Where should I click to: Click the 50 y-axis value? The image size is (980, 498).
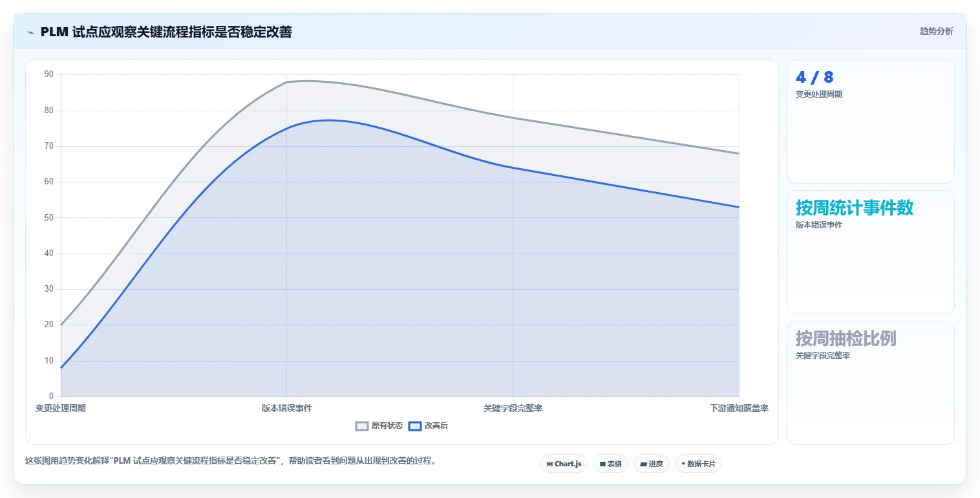[x=49, y=217]
